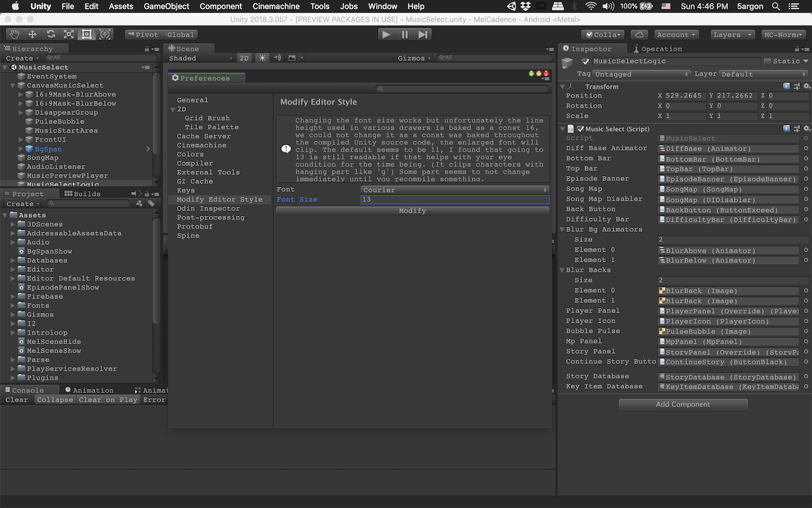Toggle Collapse in the Console

(x=55, y=399)
